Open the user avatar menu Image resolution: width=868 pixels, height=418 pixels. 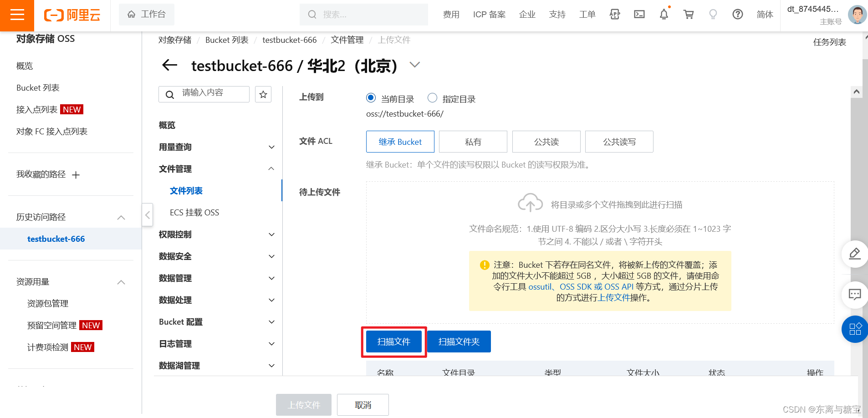[857, 15]
